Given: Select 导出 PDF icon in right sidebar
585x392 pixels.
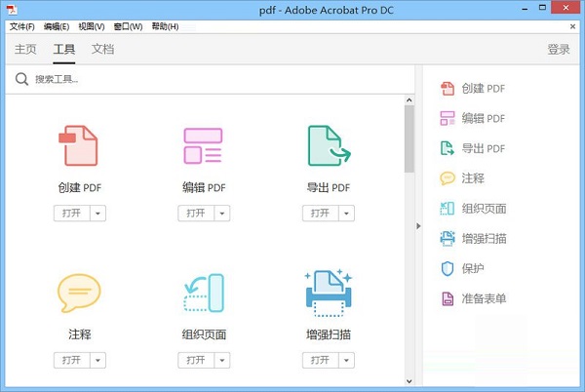Looking at the screenshot, I should point(448,148).
